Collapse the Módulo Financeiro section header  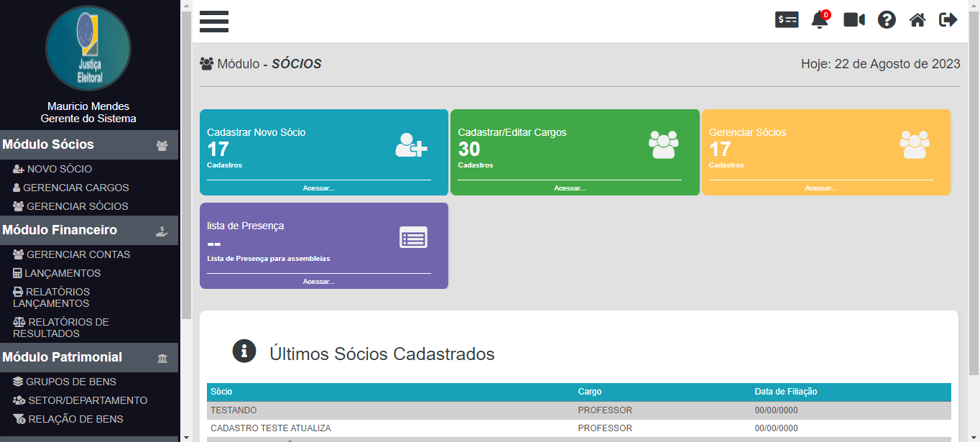[89, 230]
